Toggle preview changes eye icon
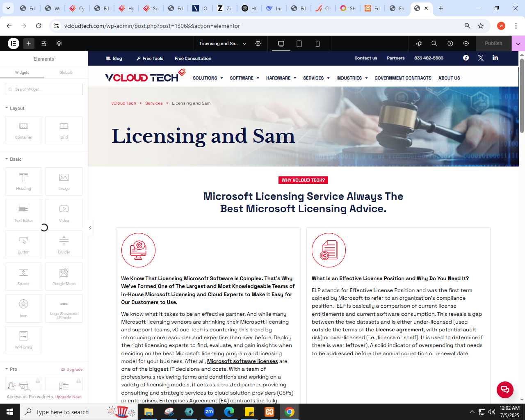 466,43
